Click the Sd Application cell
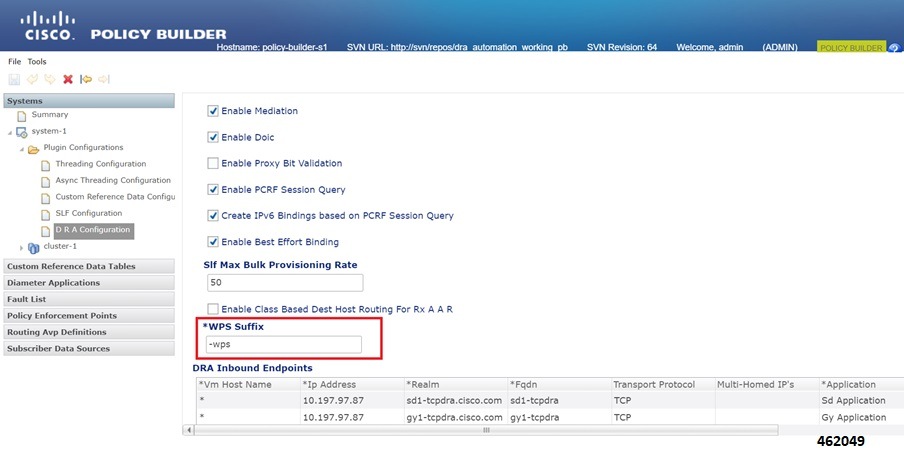Viewport: 904px width, 453px height. pos(853,401)
